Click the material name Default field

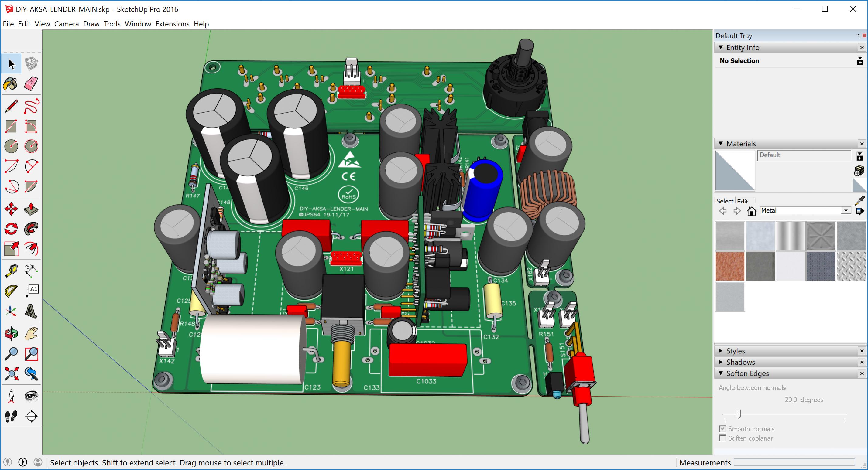(x=804, y=155)
